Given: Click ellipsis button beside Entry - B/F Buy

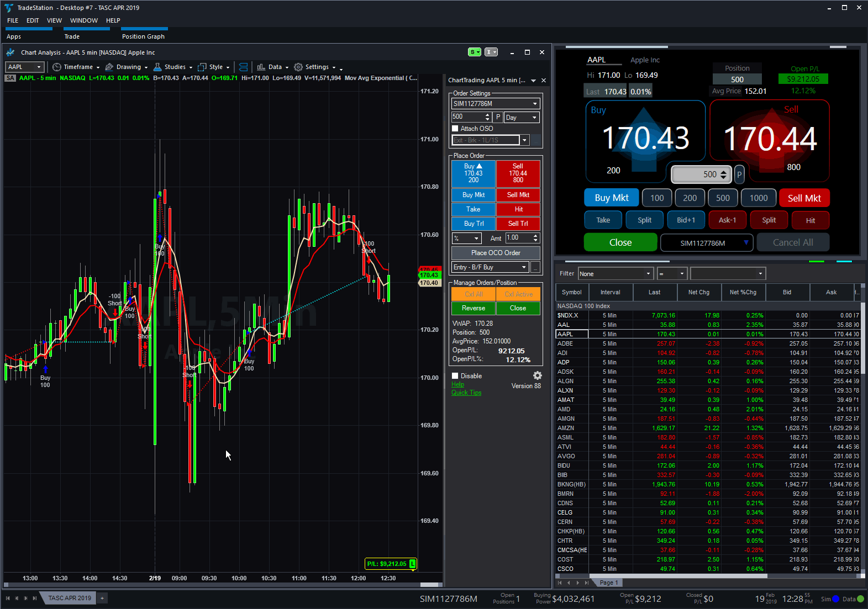Looking at the screenshot, I should [x=535, y=267].
